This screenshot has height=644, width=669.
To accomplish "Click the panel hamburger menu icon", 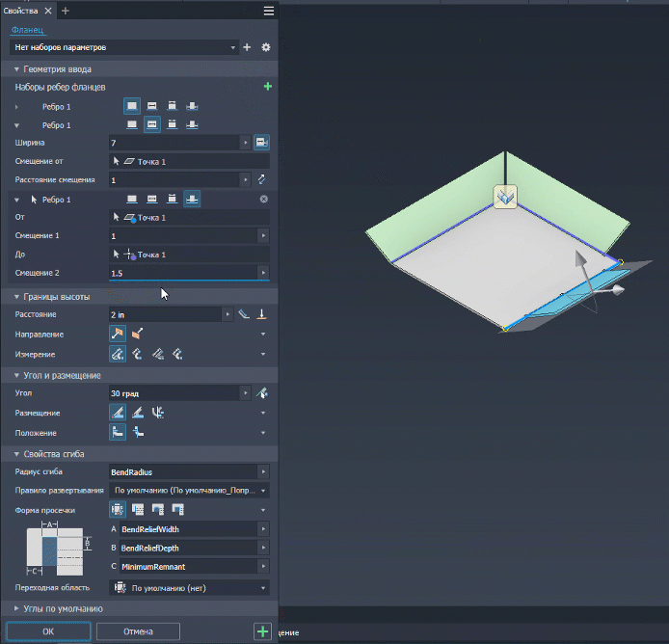I will (x=269, y=11).
